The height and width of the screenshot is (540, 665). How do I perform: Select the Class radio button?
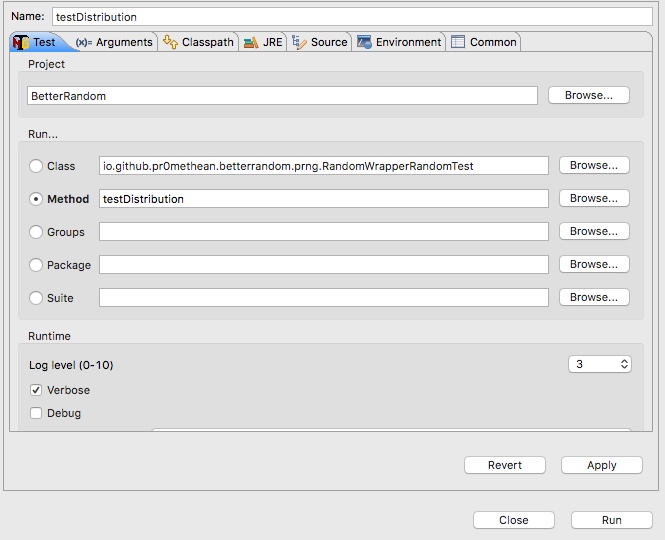(x=36, y=166)
